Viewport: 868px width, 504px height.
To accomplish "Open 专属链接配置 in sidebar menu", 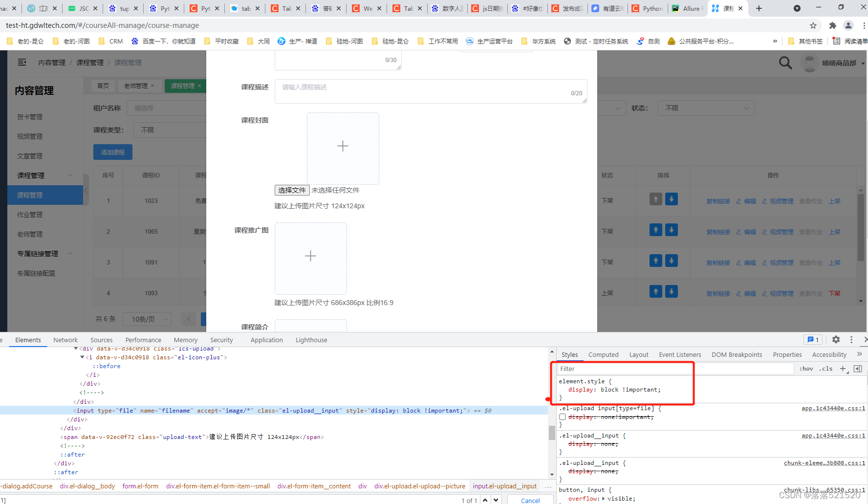I will pos(36,273).
